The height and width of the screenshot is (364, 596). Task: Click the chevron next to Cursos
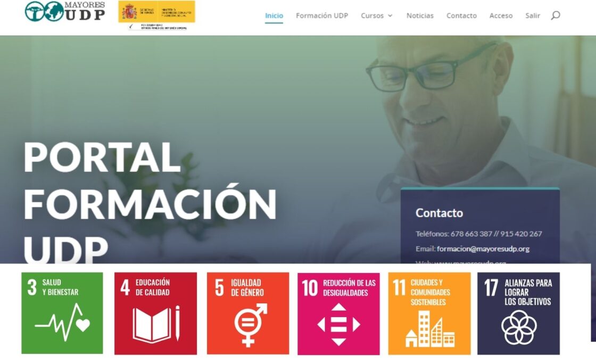[390, 16]
